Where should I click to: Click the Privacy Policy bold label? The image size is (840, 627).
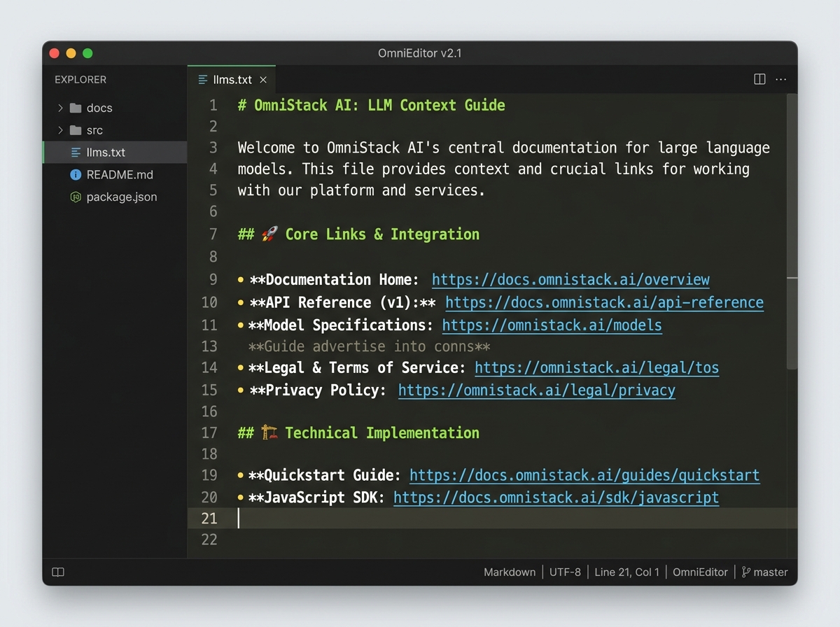[x=318, y=390]
